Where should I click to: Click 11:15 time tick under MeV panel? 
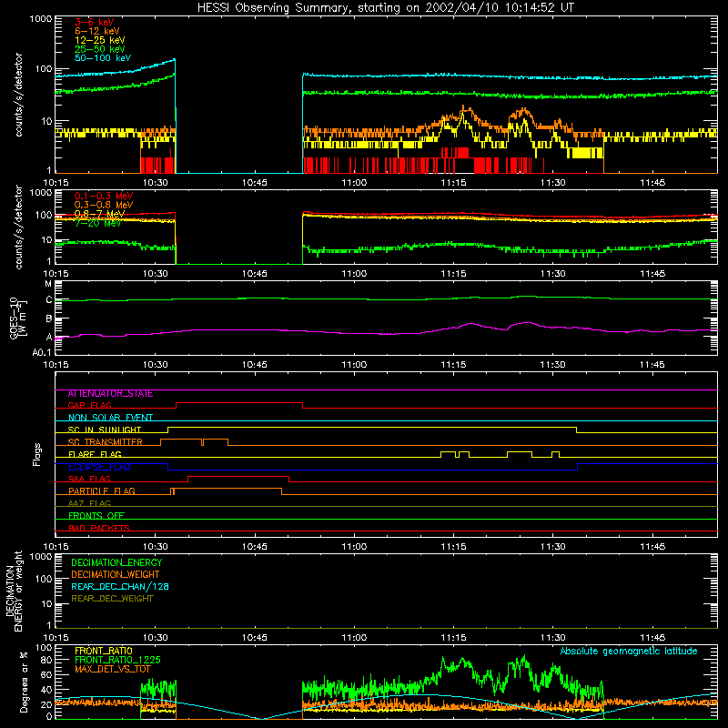(453, 274)
